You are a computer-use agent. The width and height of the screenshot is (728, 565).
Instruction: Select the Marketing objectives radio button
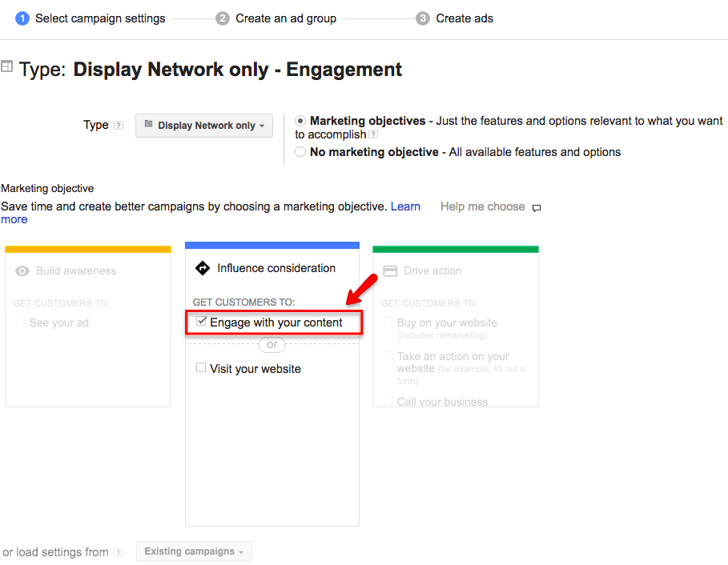(300, 121)
